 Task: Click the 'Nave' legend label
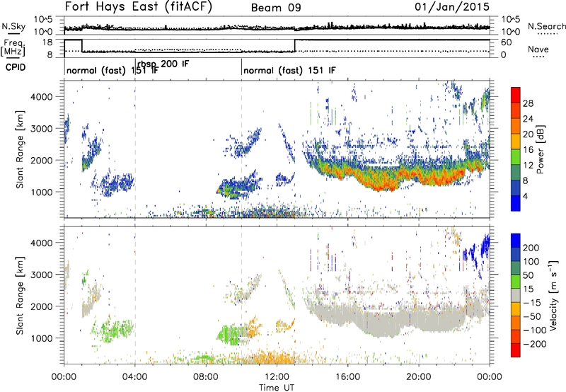[x=538, y=49]
